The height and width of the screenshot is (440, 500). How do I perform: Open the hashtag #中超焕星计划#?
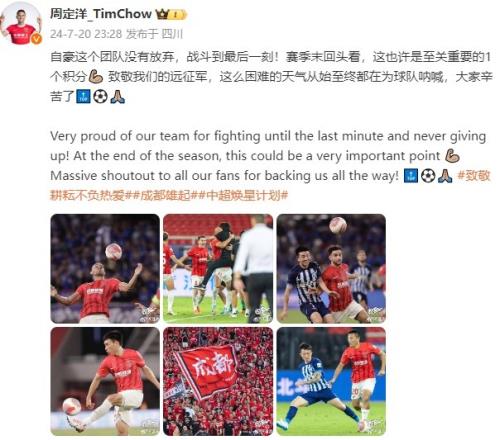[x=243, y=195]
